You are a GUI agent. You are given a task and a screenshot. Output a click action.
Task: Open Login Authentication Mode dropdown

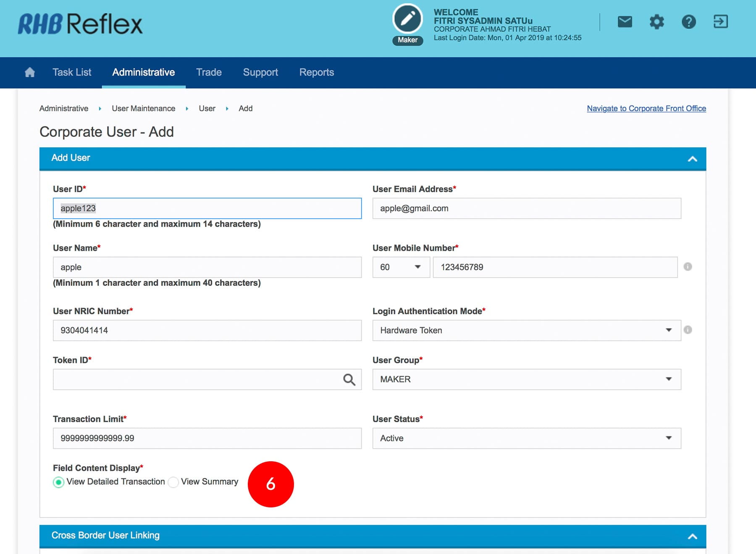[x=526, y=330]
